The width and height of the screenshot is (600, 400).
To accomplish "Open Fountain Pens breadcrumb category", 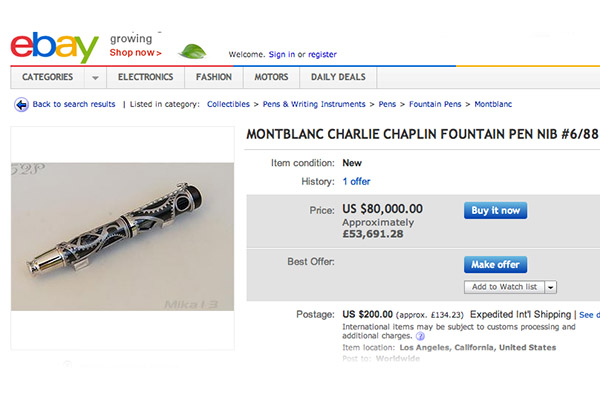I will click(433, 104).
